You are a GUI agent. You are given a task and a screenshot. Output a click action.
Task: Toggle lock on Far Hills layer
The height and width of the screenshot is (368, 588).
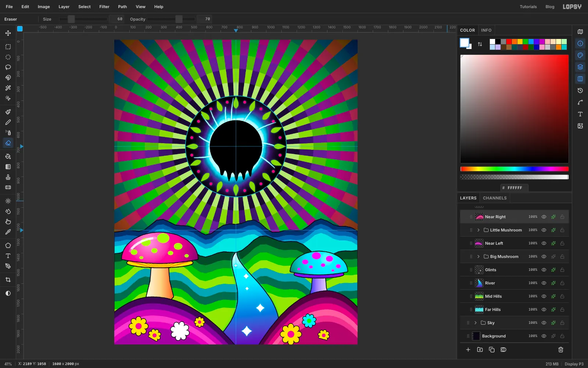click(562, 309)
